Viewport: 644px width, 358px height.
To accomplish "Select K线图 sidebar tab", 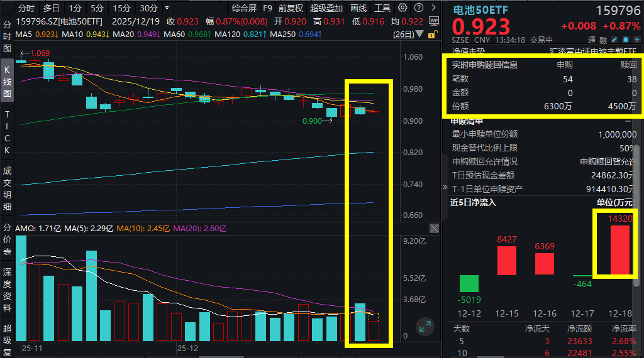I will click(x=7, y=82).
